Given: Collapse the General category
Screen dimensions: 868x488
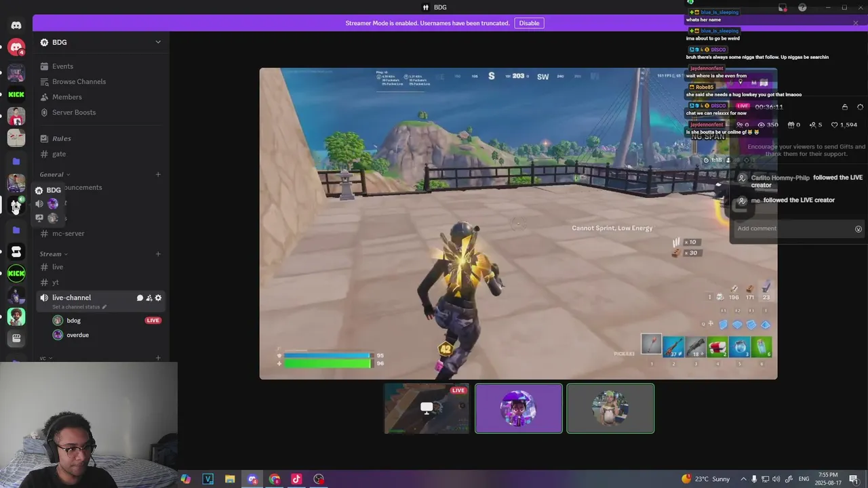Looking at the screenshot, I should point(54,175).
